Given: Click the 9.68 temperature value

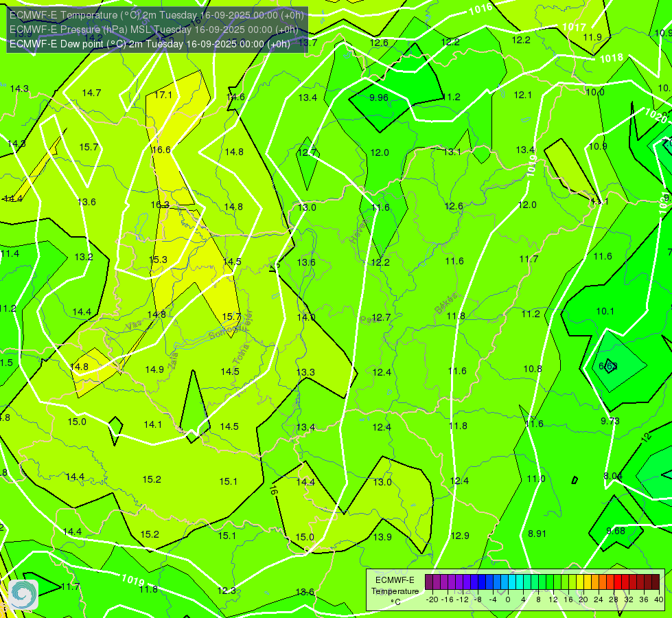Looking at the screenshot, I should (616, 531).
